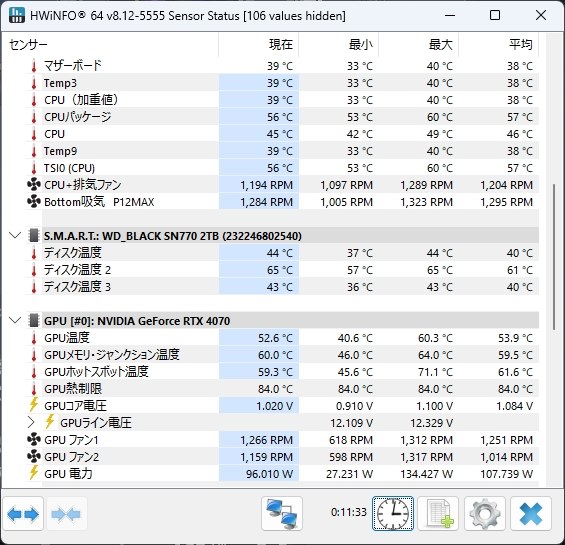Image resolution: width=565 pixels, height=545 pixels.
Task: Click the lightning icon beside GPU 電力
Action: click(34, 473)
